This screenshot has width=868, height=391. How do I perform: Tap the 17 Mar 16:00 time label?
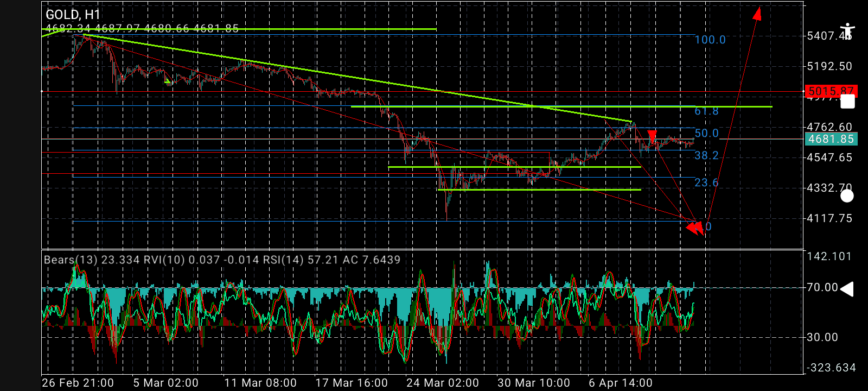[352, 383]
